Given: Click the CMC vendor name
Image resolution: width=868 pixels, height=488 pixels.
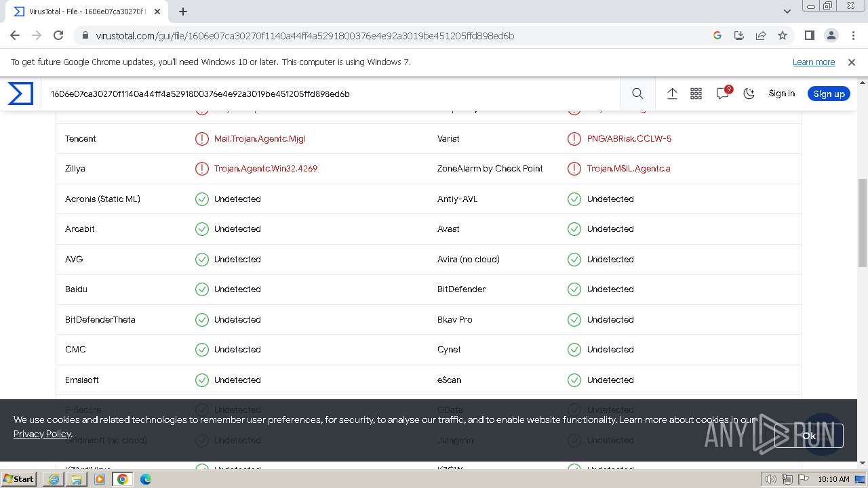Looking at the screenshot, I should point(75,349).
